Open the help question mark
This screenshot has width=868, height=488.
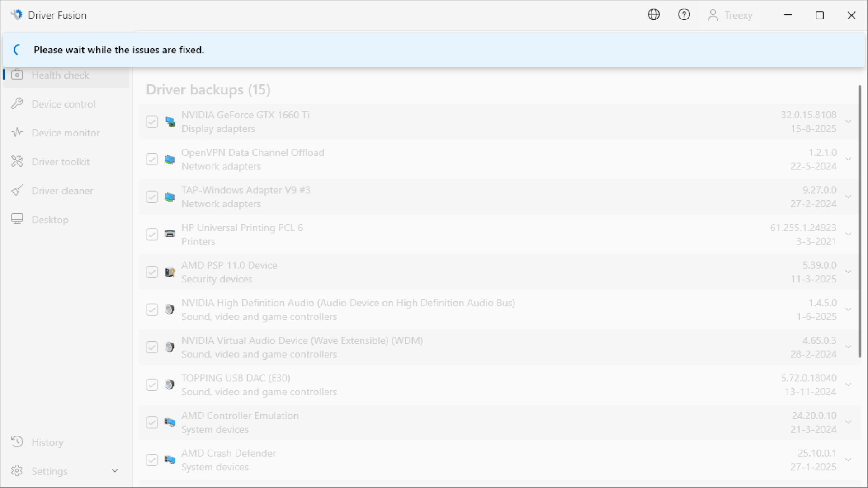[684, 15]
